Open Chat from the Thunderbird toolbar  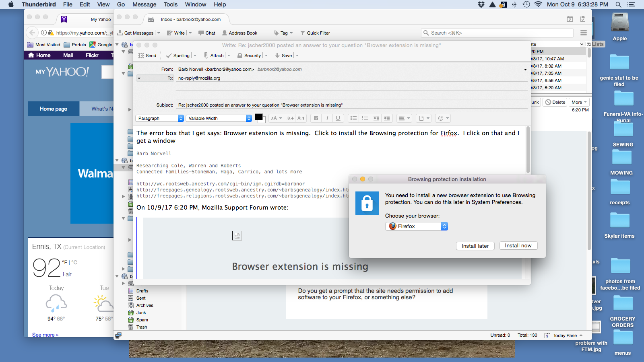point(206,33)
